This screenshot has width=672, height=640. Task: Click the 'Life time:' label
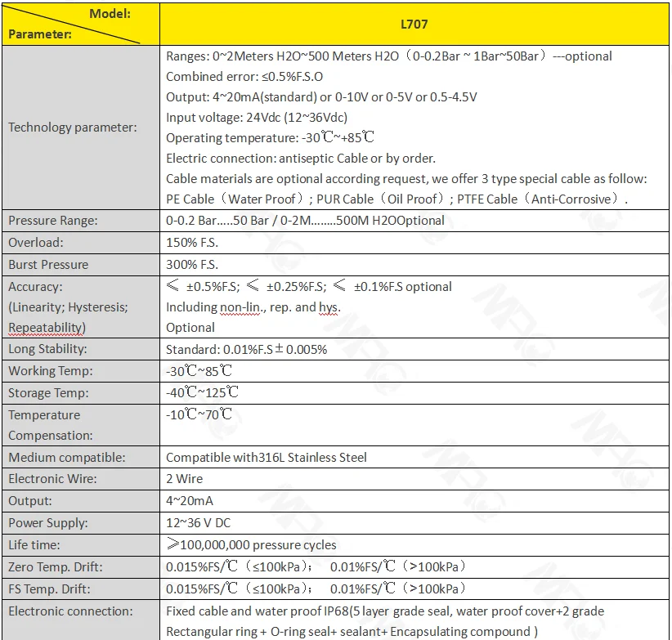point(34,545)
